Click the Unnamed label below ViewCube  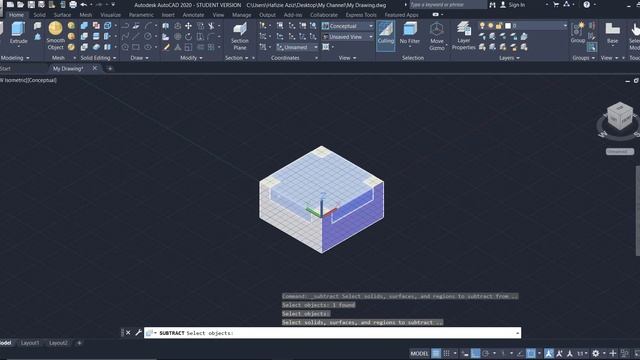pos(620,151)
